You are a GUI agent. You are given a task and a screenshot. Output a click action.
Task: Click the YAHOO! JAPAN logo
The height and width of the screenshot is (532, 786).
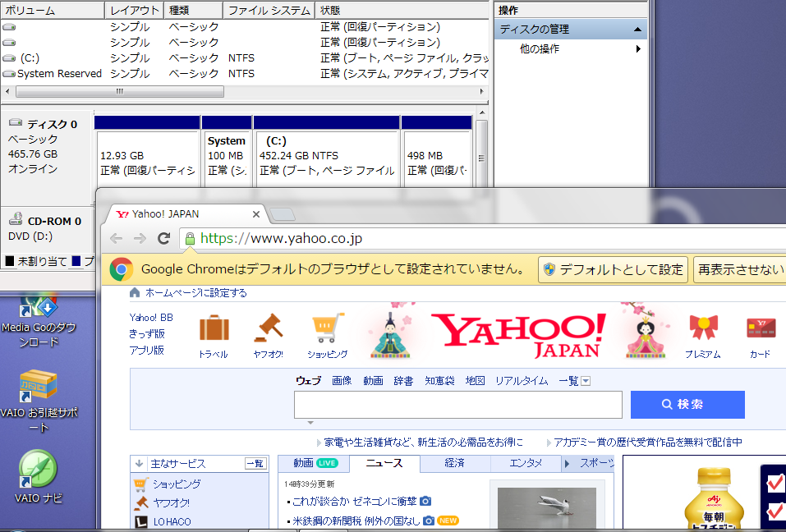pyautogui.click(x=518, y=335)
